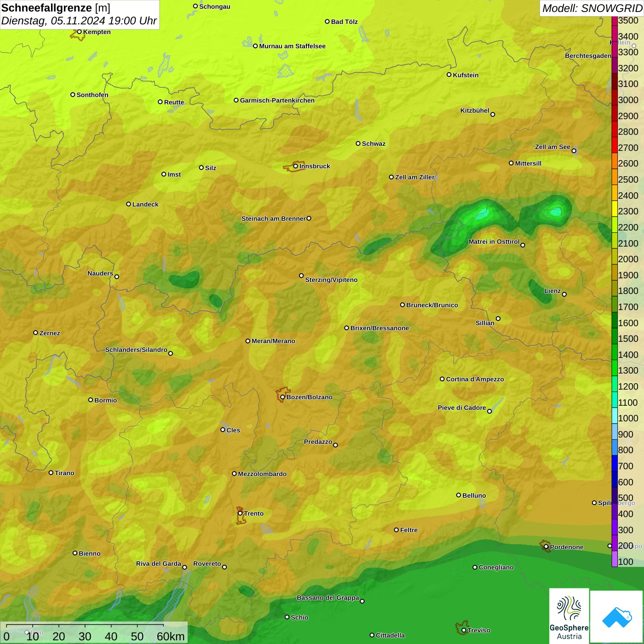Click the Bruneck/Brunico label

432,305
